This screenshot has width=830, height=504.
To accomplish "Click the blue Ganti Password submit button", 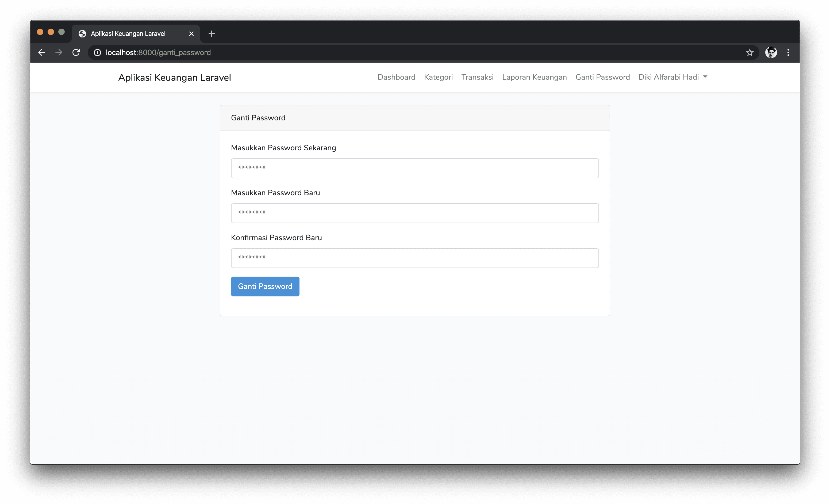I will click(x=265, y=286).
